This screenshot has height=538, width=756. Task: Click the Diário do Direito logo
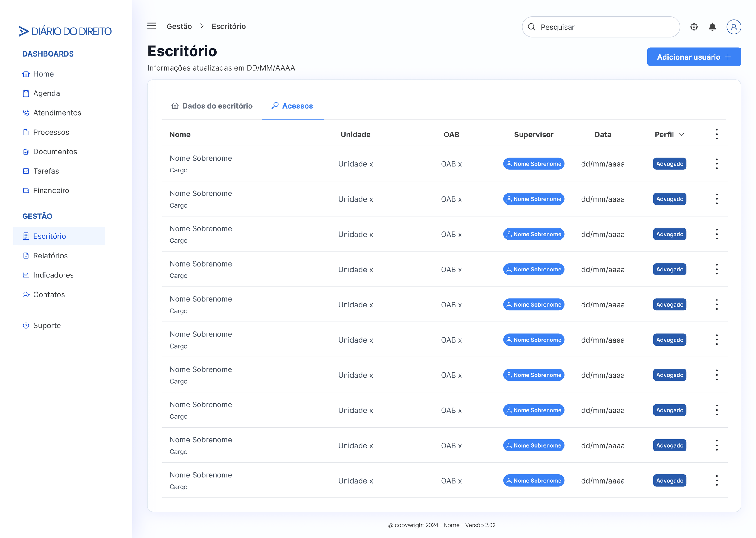point(65,31)
